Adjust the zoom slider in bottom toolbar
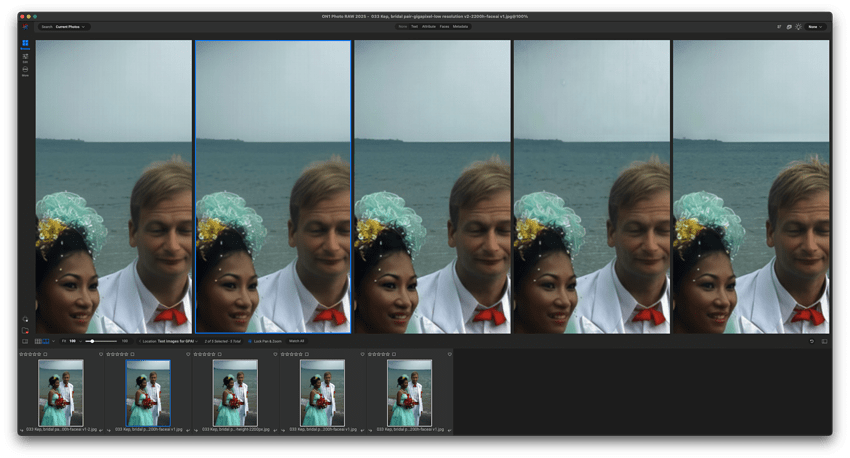Screen dimensions: 850x458 pos(101,341)
